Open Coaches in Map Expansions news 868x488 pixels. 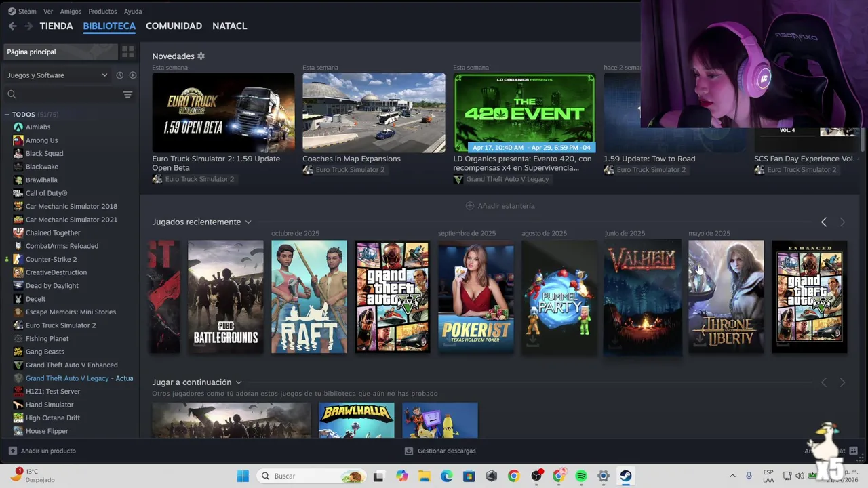pyautogui.click(x=374, y=113)
